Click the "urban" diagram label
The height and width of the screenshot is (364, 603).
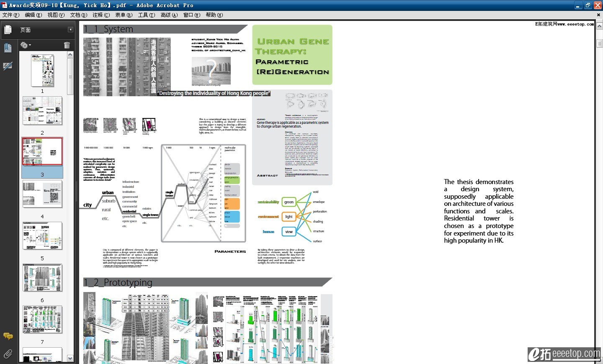[108, 193]
